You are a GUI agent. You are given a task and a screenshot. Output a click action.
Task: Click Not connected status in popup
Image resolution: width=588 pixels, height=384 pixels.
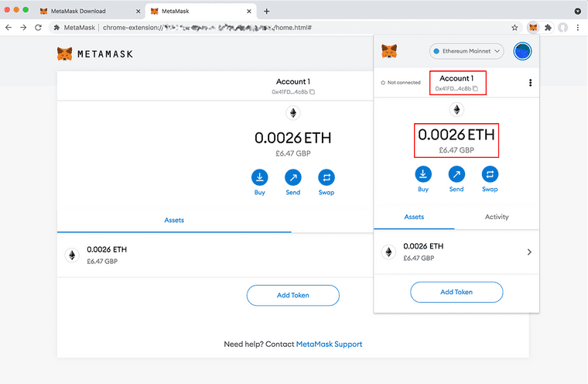coord(401,83)
